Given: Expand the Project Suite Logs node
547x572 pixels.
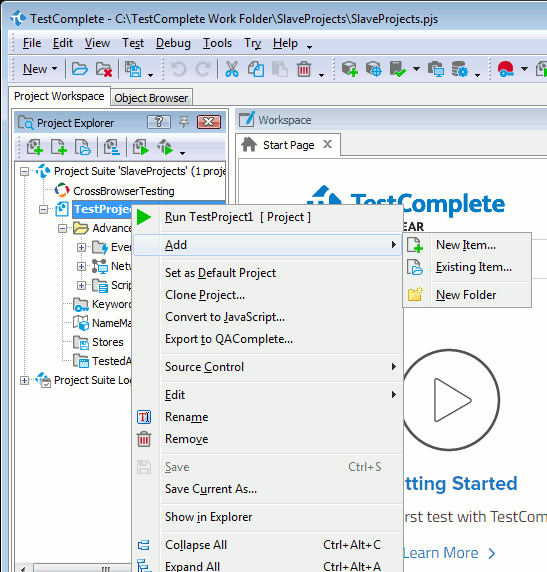Looking at the screenshot, I should (24, 380).
